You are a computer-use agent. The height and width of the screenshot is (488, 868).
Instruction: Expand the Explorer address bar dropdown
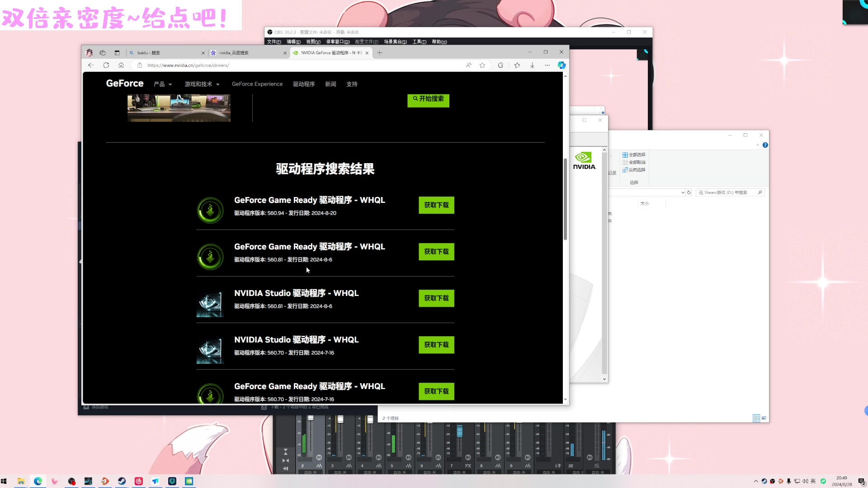point(683,192)
